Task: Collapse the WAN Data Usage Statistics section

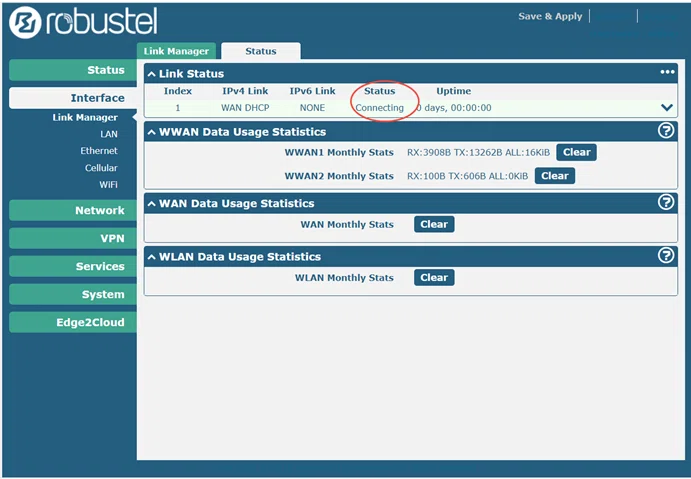Action: click(x=152, y=204)
